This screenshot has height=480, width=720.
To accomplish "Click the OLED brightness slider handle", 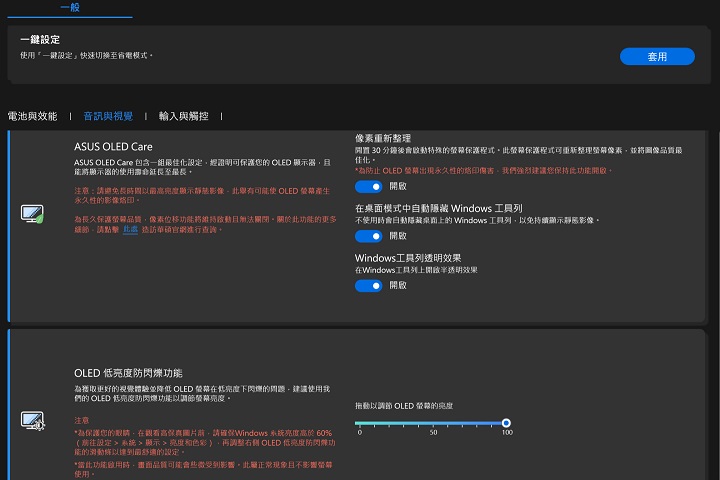I will click(x=506, y=423).
